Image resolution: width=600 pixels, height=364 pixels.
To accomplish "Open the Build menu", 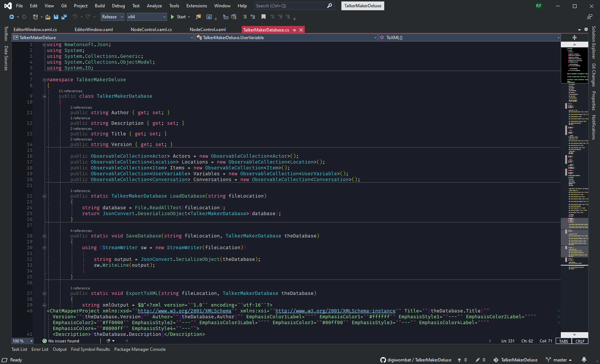I will click(100, 6).
